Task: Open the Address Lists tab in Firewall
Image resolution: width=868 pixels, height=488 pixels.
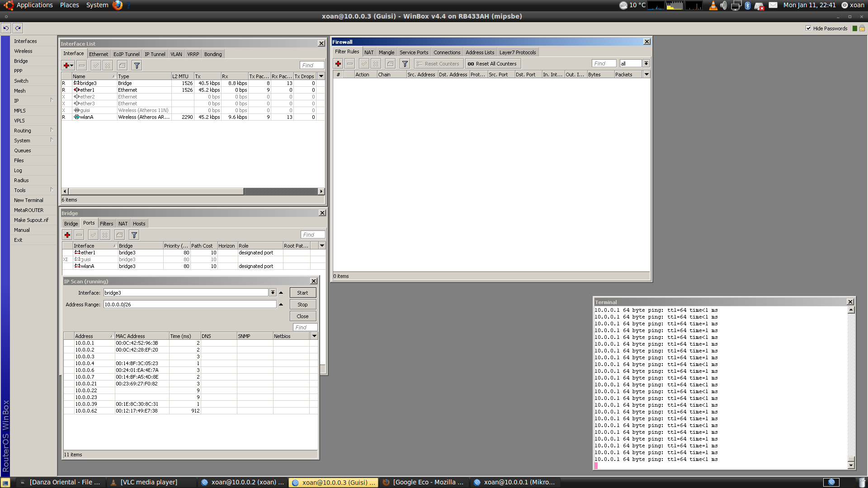Action: coord(480,52)
